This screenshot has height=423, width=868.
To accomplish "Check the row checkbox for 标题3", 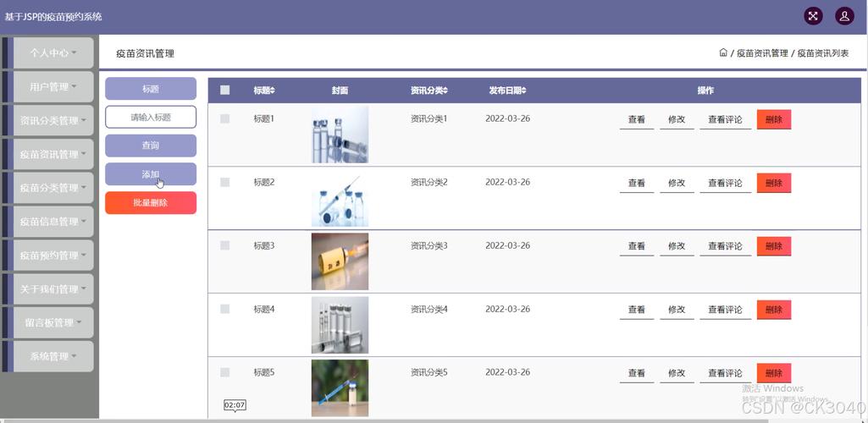I will (224, 245).
